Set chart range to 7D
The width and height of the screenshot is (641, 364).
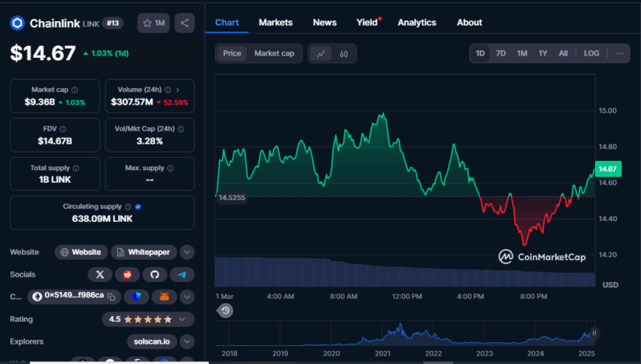pyautogui.click(x=501, y=53)
